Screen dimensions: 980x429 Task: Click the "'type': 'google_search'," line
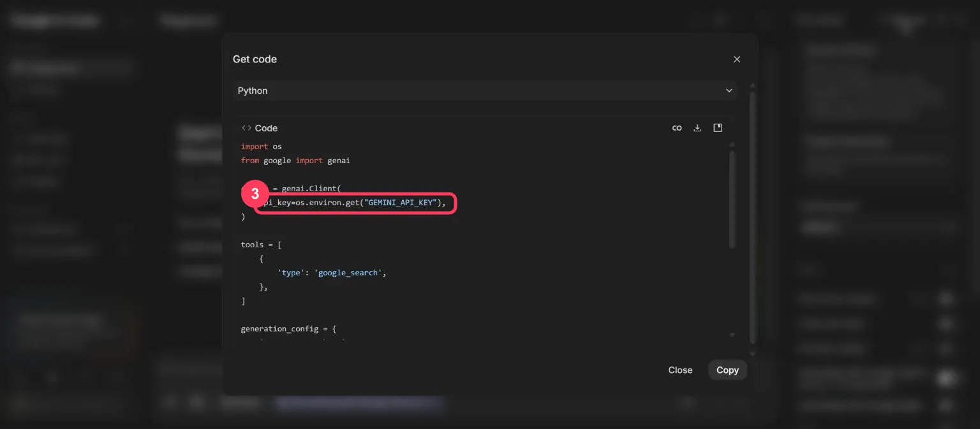[332, 273]
